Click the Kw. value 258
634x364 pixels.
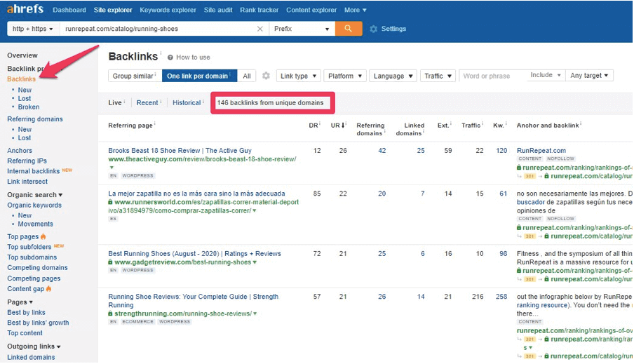[x=501, y=297]
